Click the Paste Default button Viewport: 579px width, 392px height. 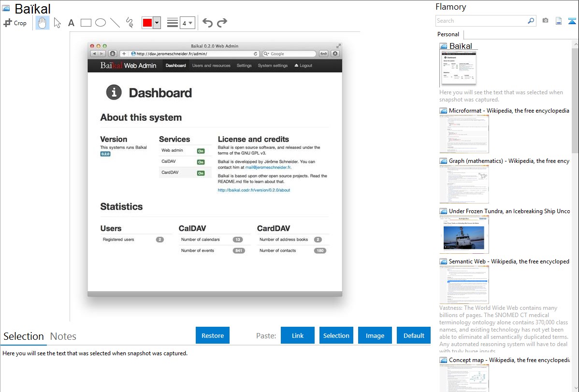coord(414,335)
